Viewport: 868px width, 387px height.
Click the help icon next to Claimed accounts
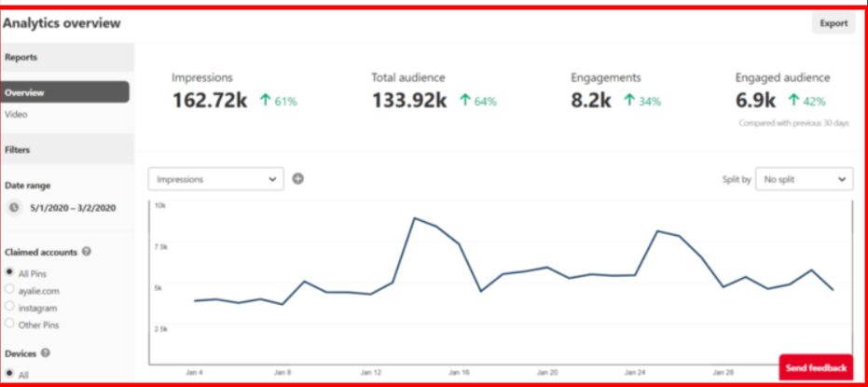pyautogui.click(x=87, y=252)
